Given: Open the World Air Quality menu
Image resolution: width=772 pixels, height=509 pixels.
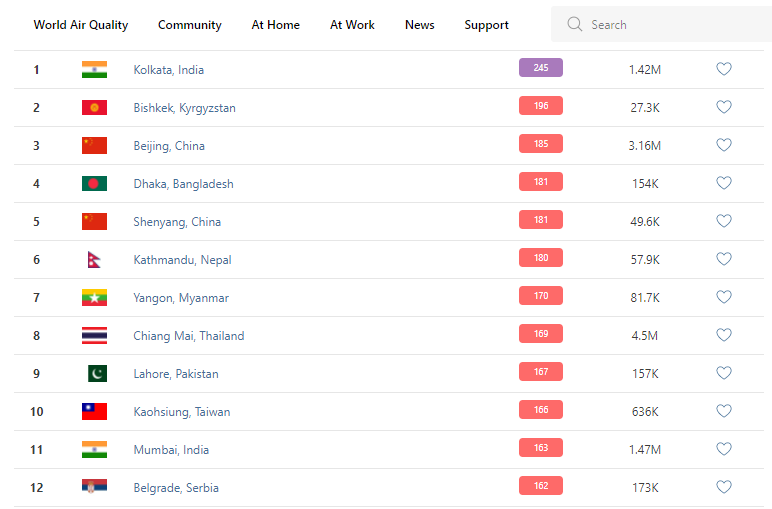Looking at the screenshot, I should tap(81, 25).
